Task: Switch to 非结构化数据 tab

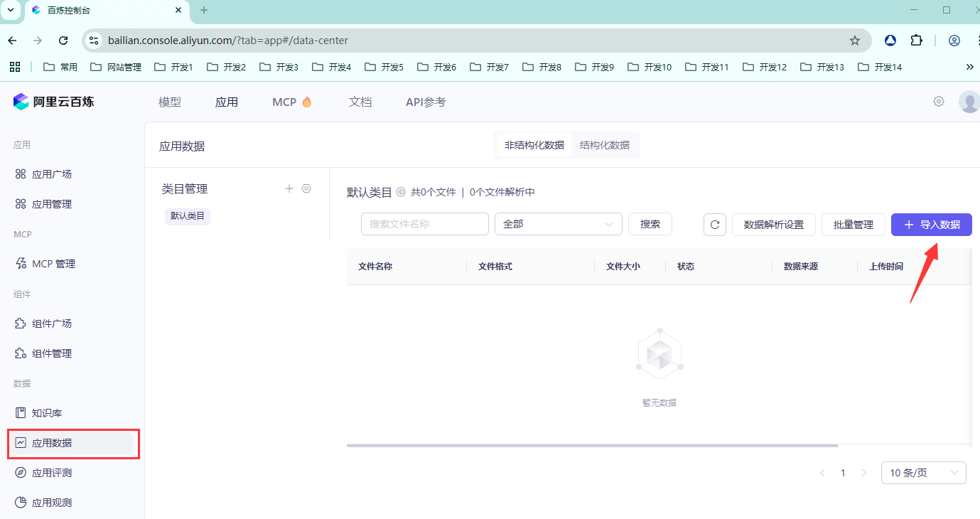Action: coord(534,145)
